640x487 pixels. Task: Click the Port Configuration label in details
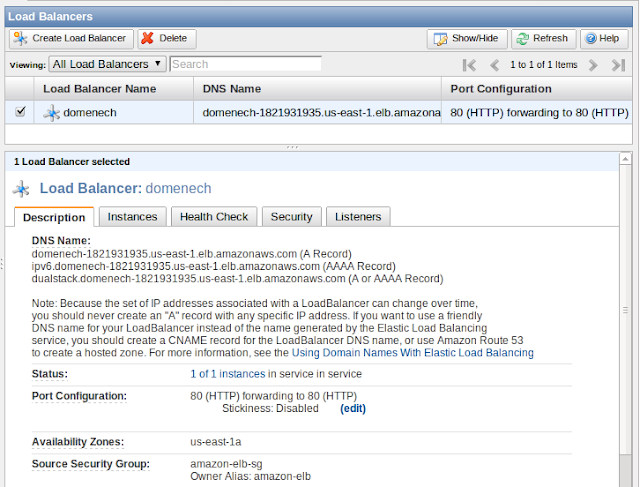79,396
